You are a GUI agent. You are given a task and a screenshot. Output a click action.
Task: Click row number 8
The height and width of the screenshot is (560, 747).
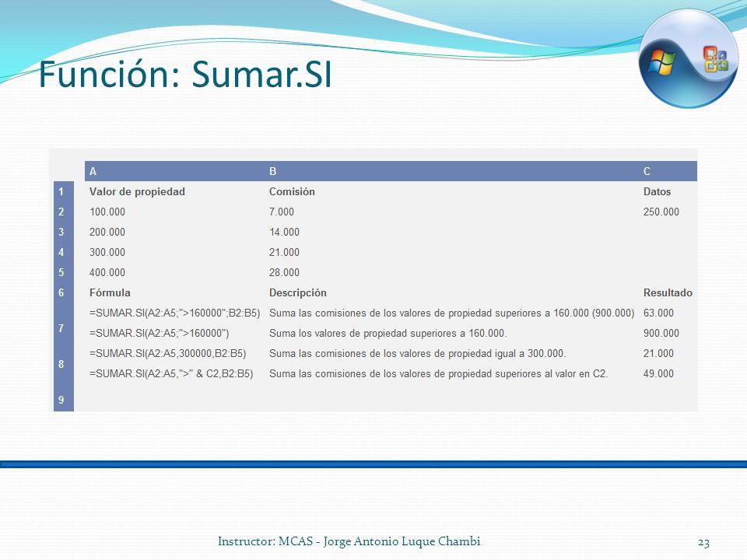click(x=61, y=364)
